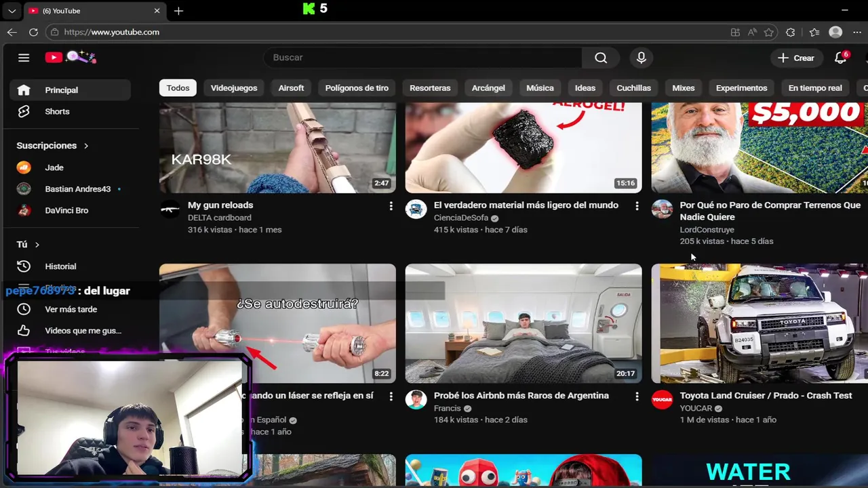Open My gun reloads video title
The image size is (868, 488).
(x=220, y=205)
